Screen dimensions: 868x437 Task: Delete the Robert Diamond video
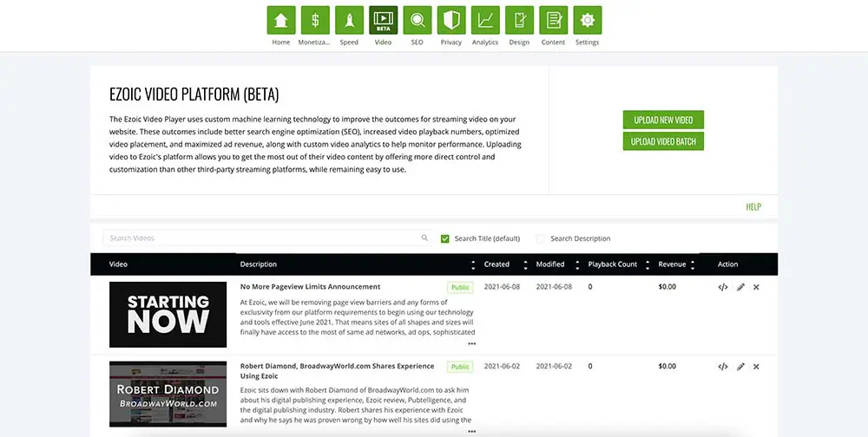(756, 366)
